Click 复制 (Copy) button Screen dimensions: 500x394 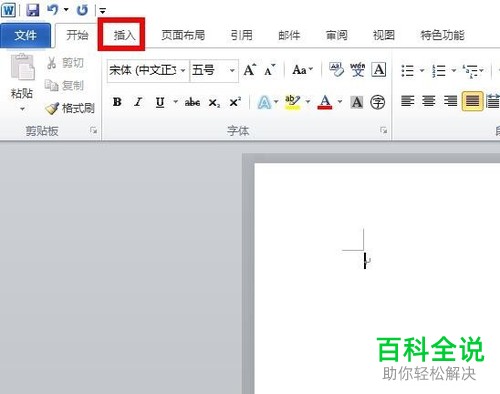point(65,86)
